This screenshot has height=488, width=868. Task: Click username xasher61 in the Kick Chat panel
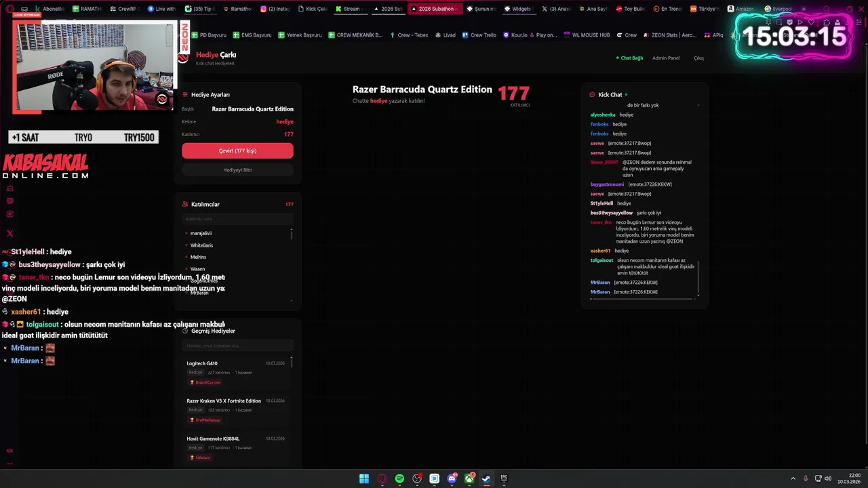point(600,251)
